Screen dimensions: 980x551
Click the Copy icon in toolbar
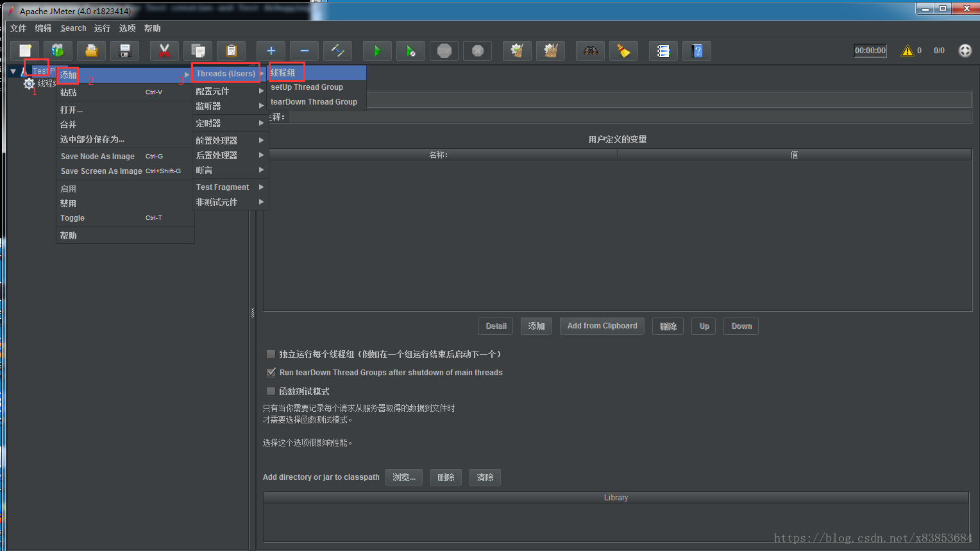point(198,51)
